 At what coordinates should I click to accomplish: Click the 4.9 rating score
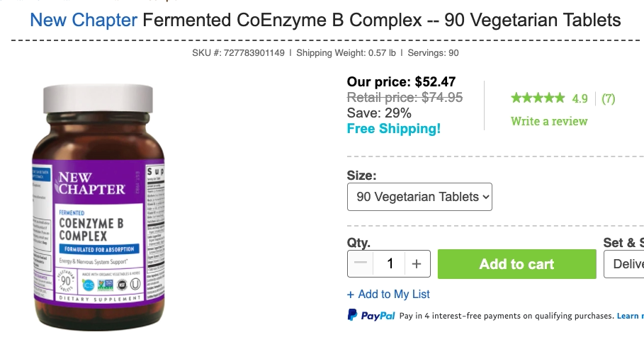tap(580, 98)
